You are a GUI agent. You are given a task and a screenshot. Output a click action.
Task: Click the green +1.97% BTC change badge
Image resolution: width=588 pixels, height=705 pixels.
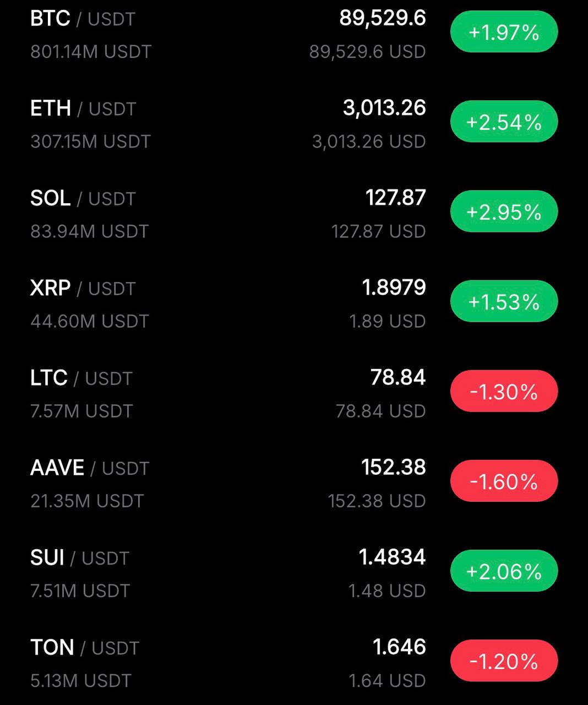pos(504,32)
